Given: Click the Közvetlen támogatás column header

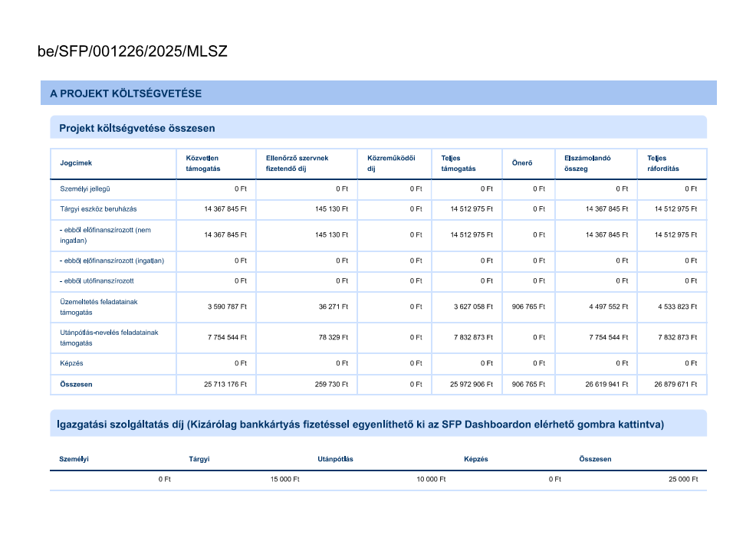Looking at the screenshot, I should tap(203, 163).
